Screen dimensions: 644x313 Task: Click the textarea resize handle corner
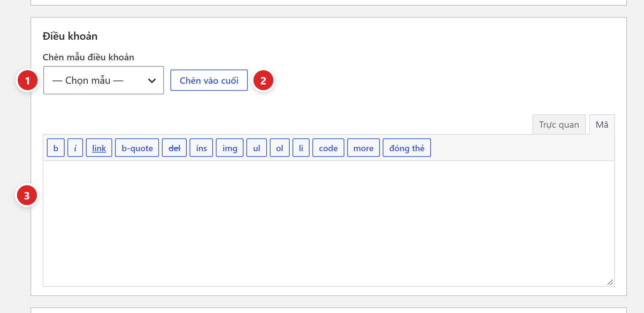(x=610, y=282)
